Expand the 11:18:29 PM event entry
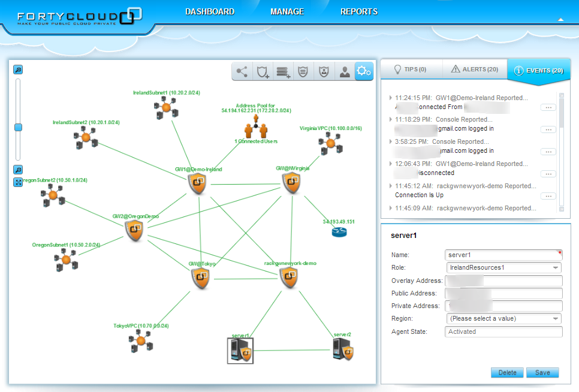579x392 pixels. click(x=391, y=120)
